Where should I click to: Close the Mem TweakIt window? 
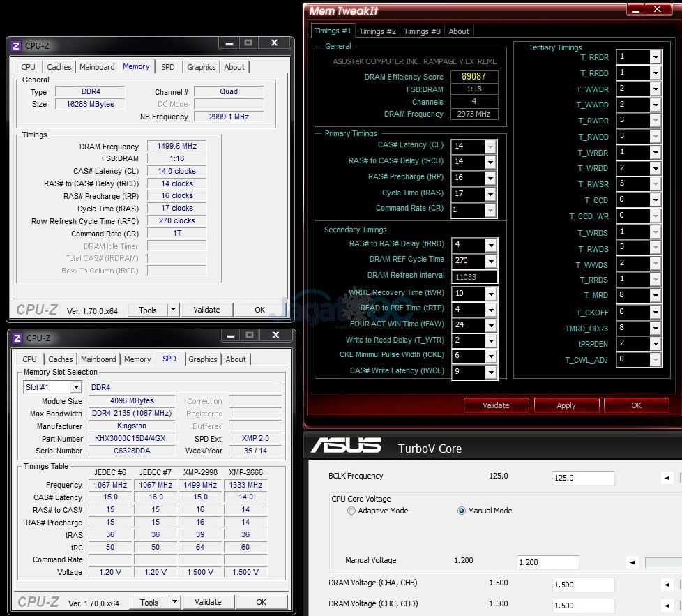coord(656,10)
